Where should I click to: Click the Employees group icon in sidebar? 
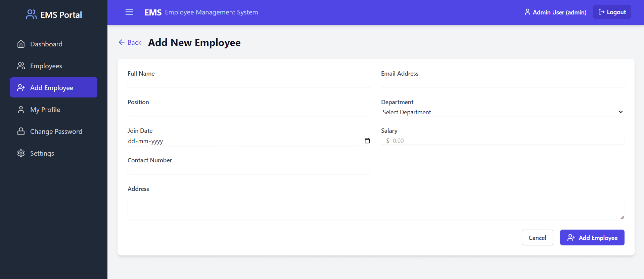tap(21, 66)
